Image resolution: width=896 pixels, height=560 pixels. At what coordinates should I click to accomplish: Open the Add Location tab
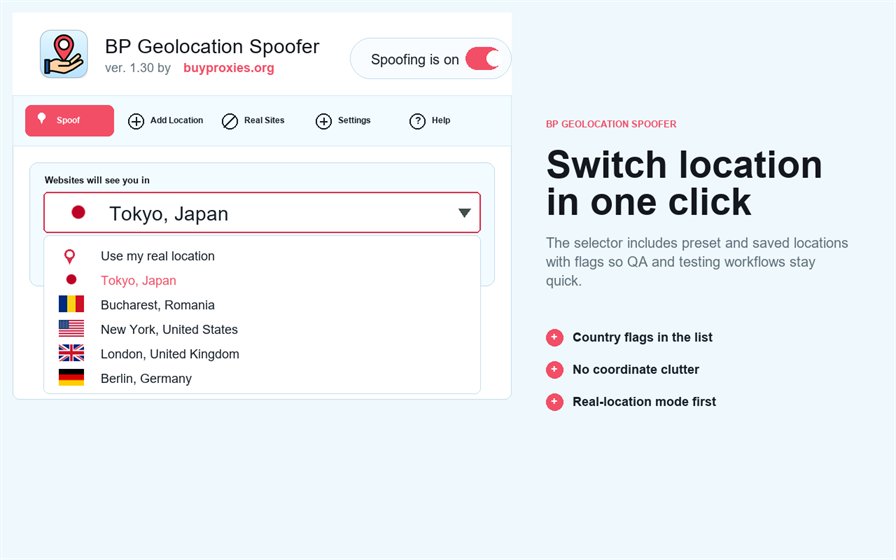(165, 121)
